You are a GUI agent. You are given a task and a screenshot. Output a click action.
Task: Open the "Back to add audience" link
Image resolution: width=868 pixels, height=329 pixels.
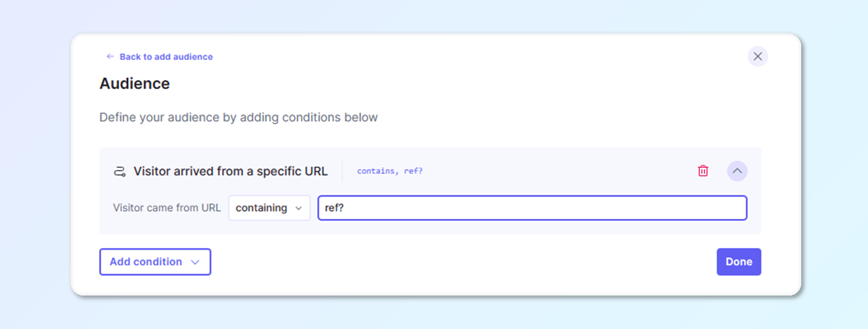click(x=166, y=56)
